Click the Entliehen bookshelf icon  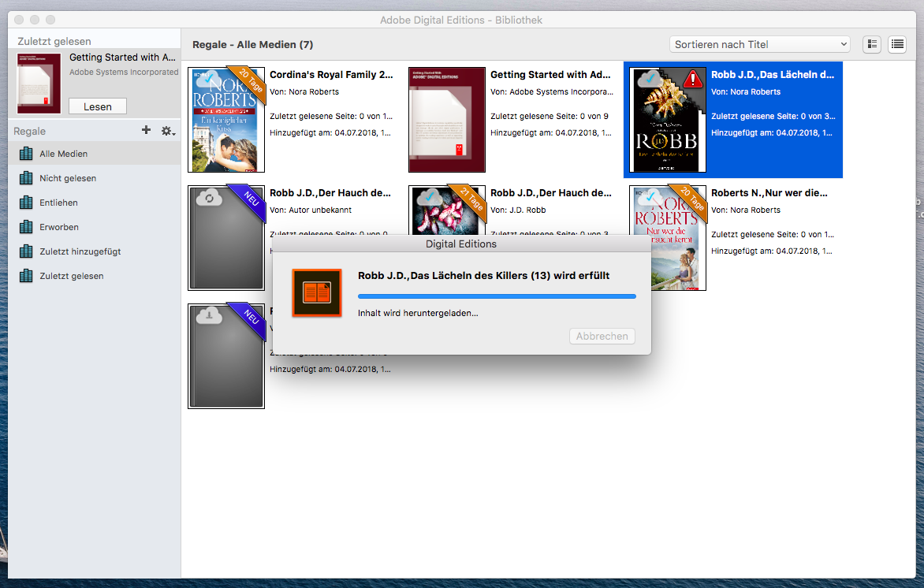point(26,203)
